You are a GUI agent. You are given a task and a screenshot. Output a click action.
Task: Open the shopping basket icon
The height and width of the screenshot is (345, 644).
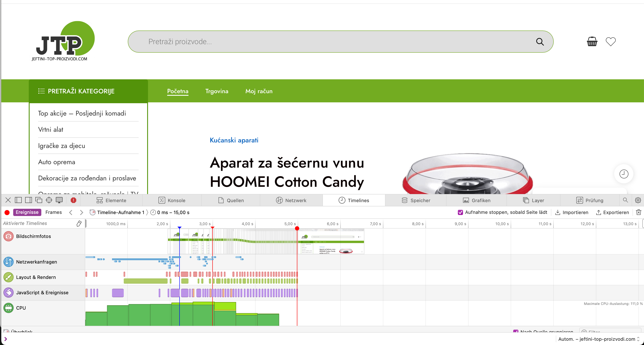click(592, 42)
